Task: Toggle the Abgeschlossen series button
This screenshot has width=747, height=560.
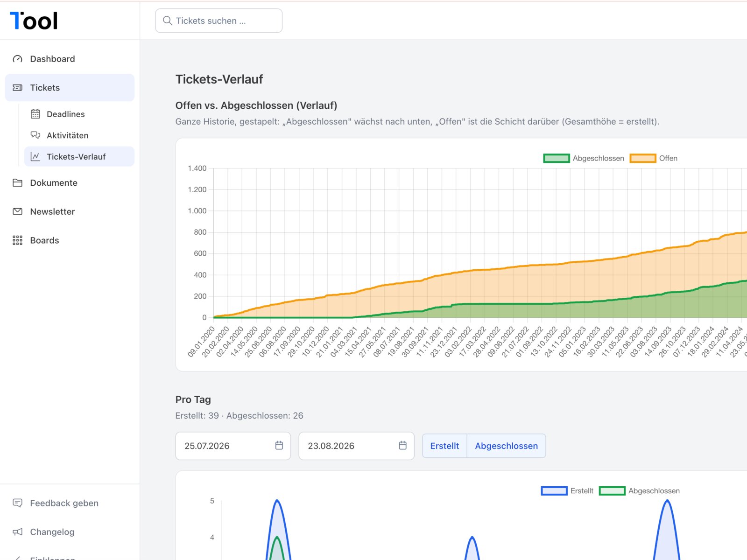Action: click(x=507, y=446)
